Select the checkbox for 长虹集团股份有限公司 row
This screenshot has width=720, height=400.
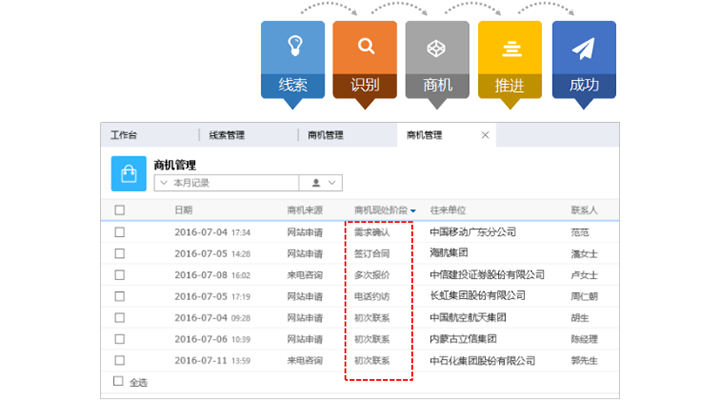(120, 296)
